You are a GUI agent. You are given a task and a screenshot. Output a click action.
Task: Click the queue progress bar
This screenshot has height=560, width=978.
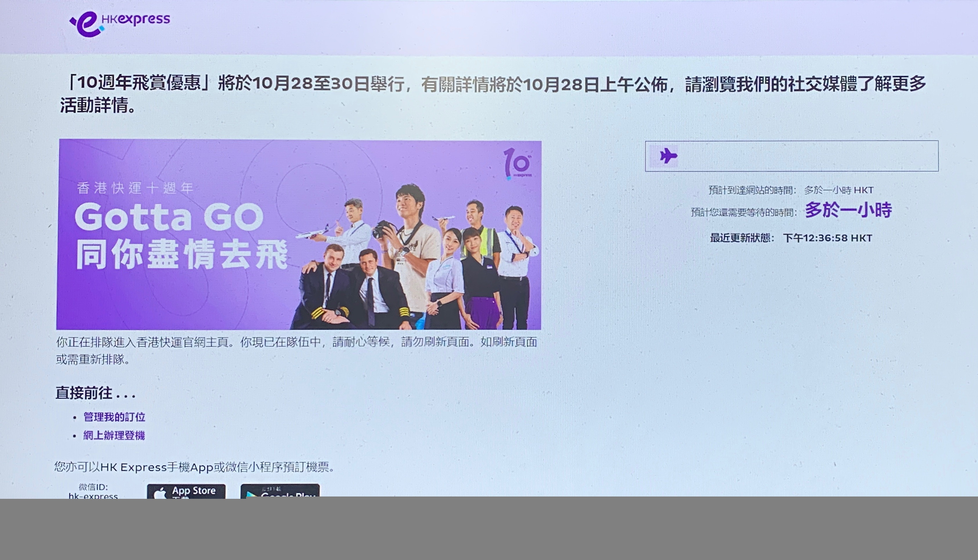point(792,156)
